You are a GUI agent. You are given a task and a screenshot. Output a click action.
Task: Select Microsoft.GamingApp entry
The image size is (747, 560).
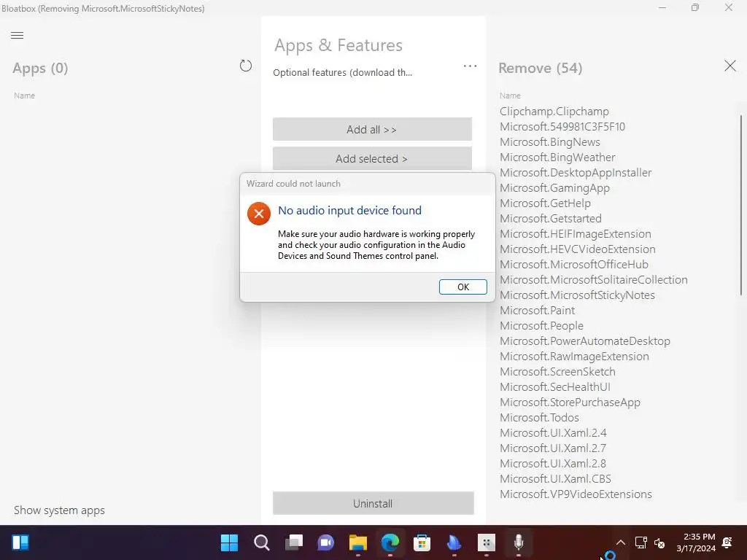(x=554, y=187)
